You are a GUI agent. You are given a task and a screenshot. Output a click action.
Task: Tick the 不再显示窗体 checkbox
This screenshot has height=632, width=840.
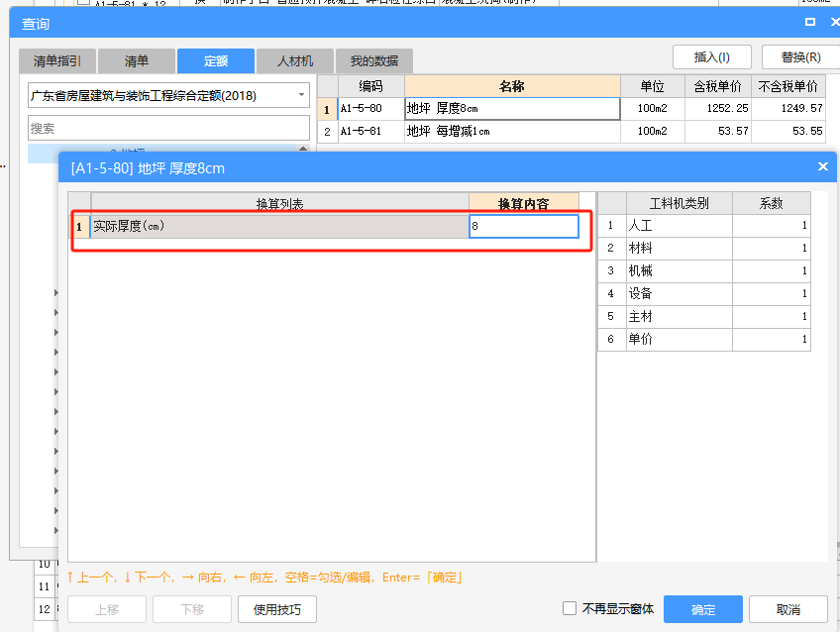click(570, 608)
